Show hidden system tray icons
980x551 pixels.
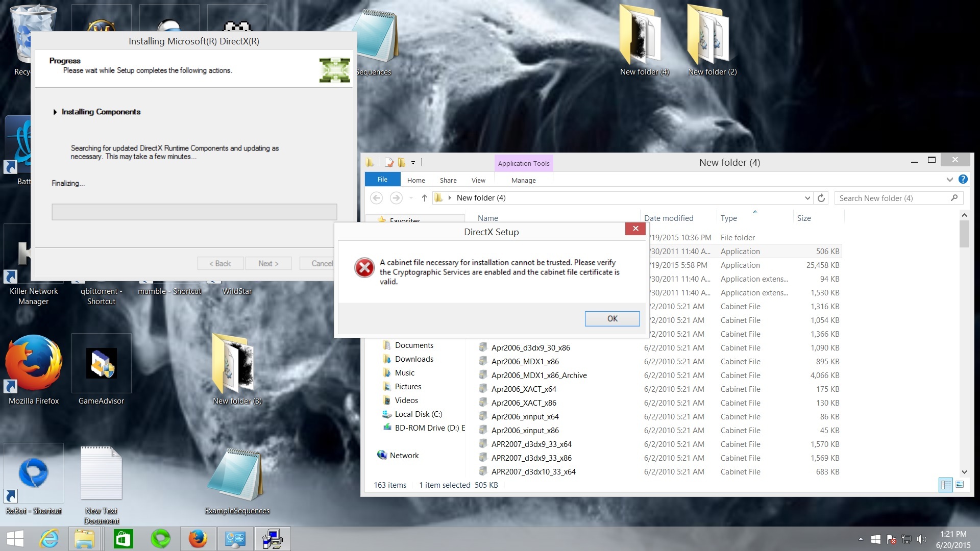861,539
